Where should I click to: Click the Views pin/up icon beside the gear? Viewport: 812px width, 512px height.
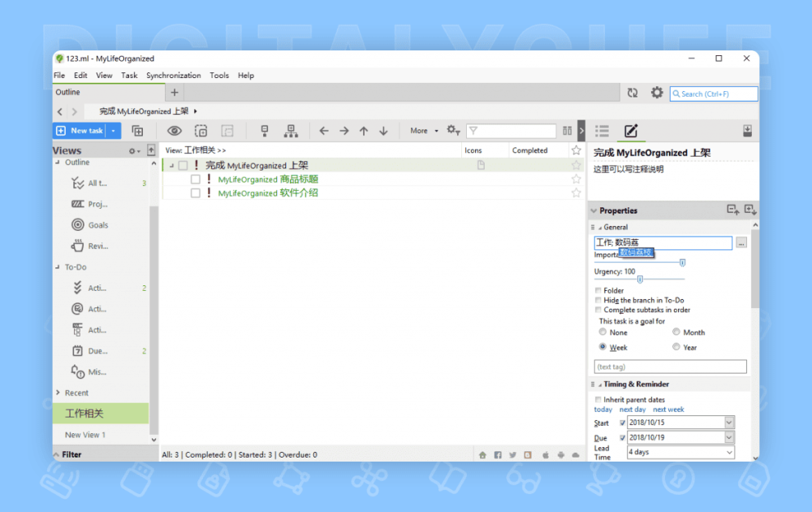pos(151,150)
